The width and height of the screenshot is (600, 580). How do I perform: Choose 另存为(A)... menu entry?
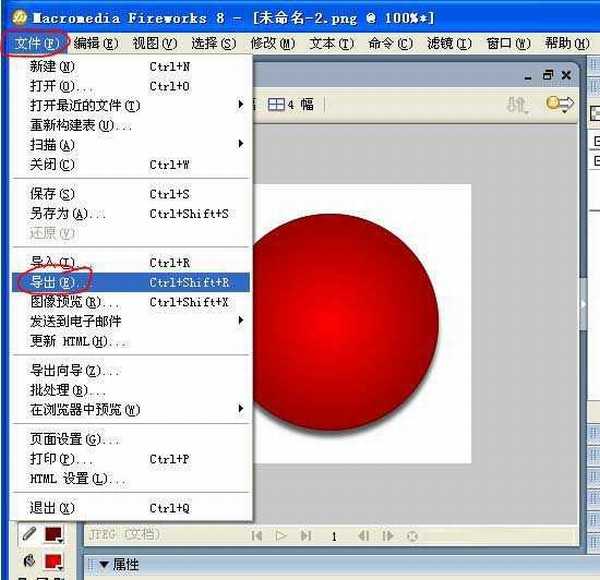coord(131,213)
